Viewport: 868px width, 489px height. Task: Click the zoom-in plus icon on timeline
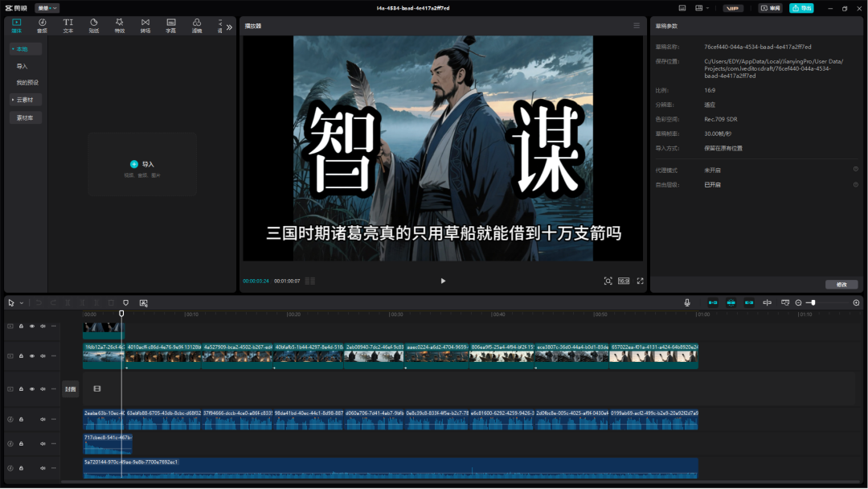(x=856, y=302)
